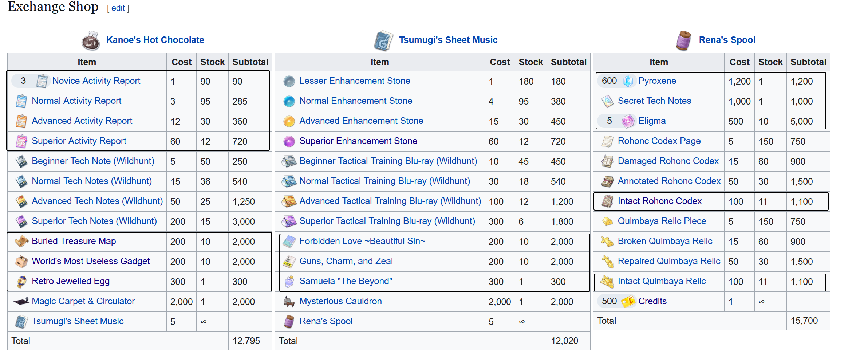Click the Annotated Rohonc Codex icon
The height and width of the screenshot is (357, 868).
[x=607, y=181]
